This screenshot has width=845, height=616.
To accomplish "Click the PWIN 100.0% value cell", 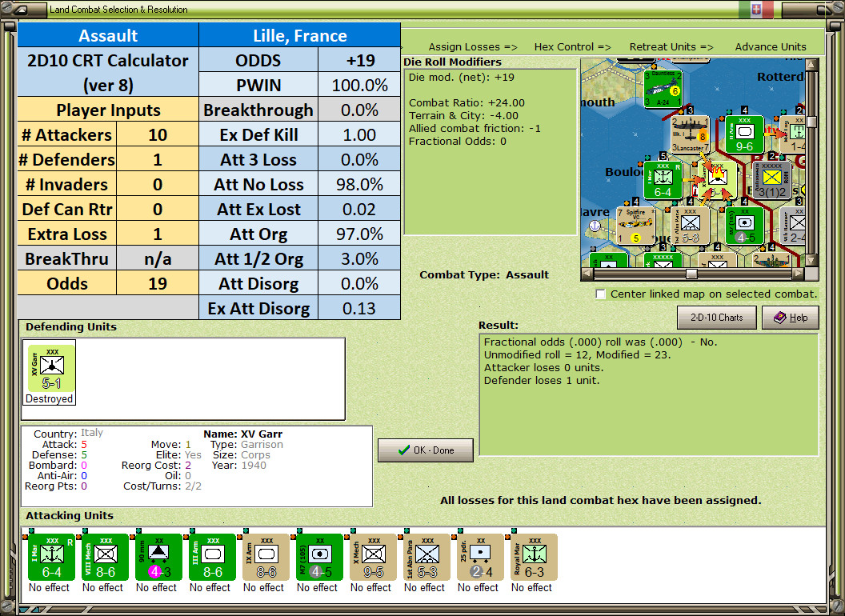I will click(x=359, y=85).
